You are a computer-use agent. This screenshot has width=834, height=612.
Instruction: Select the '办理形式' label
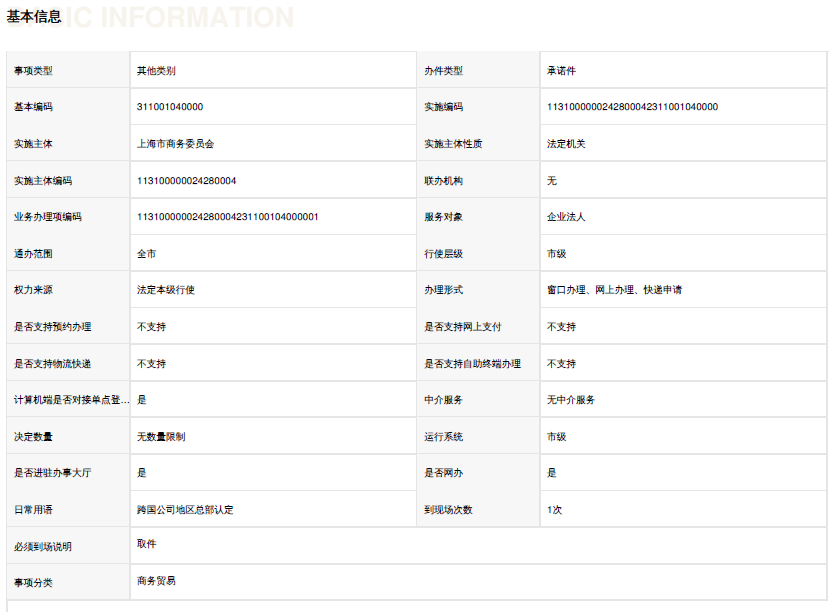[443, 290]
